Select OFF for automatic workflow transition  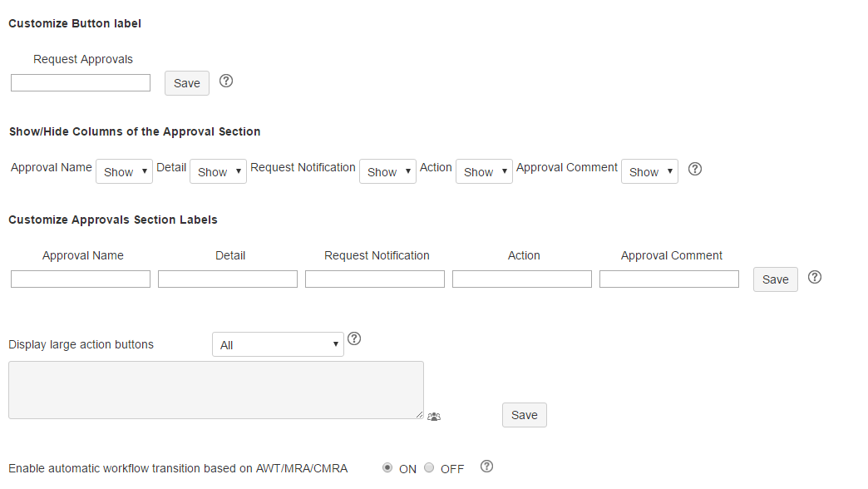429,468
